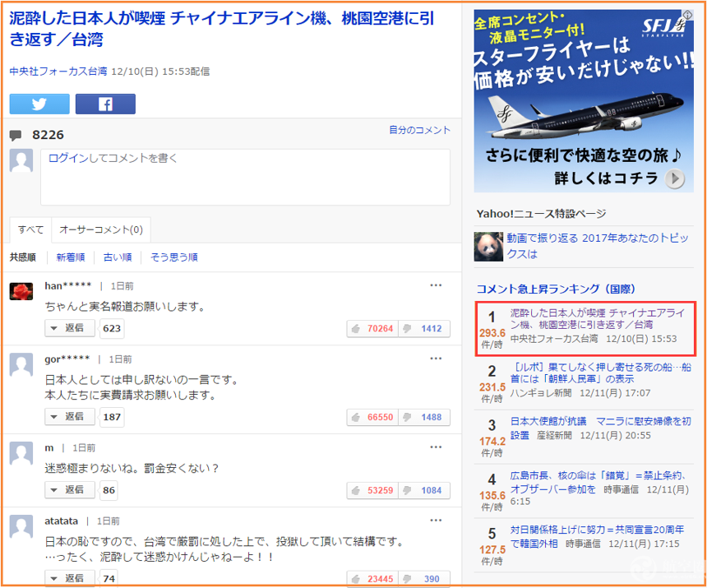
Task: Click the text ちゃんと実名報道お願いします。
Action: click(x=125, y=307)
